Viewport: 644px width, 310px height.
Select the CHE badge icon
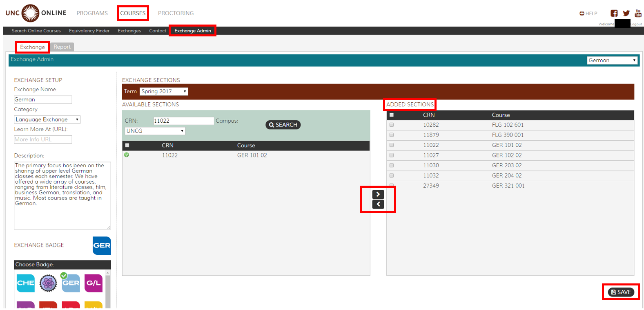click(x=25, y=283)
